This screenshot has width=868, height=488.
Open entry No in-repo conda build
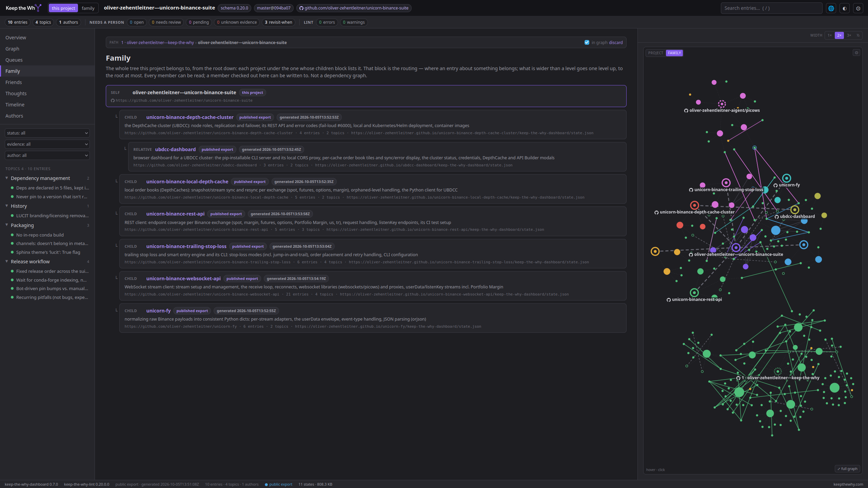pos(40,235)
